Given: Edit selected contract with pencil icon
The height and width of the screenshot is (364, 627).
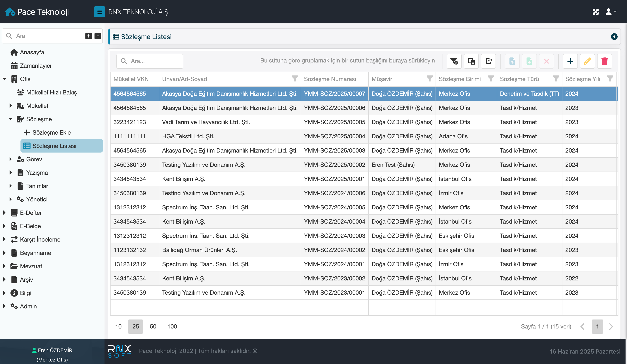Looking at the screenshot, I should [587, 61].
